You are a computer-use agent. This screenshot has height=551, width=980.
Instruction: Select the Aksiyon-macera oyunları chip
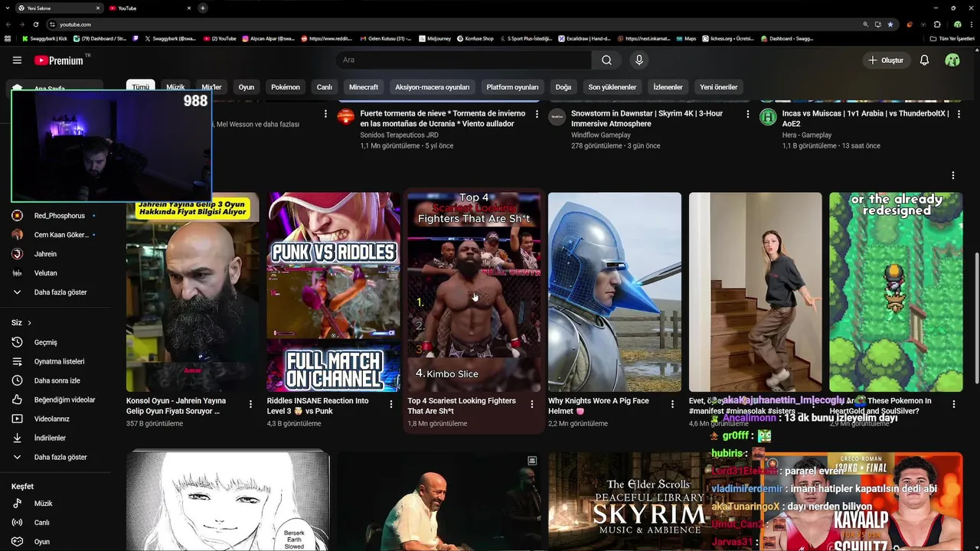click(x=432, y=87)
